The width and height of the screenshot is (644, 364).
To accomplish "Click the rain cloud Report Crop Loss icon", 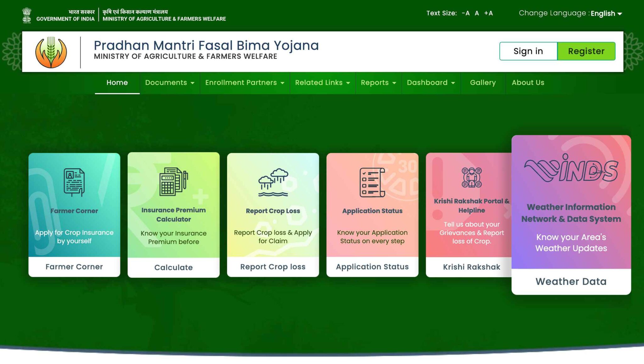I will pyautogui.click(x=273, y=182).
